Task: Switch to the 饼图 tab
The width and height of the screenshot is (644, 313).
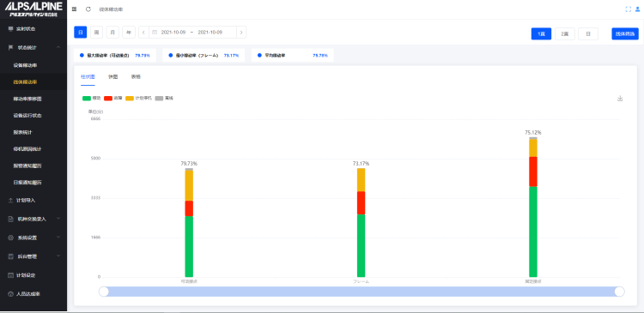Action: coord(113,76)
